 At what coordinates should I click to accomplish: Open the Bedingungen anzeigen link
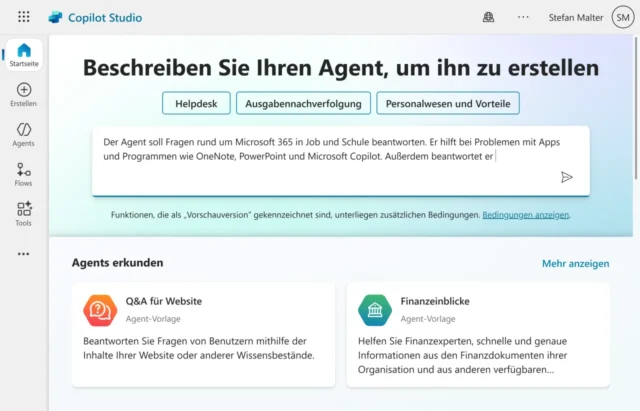point(526,215)
